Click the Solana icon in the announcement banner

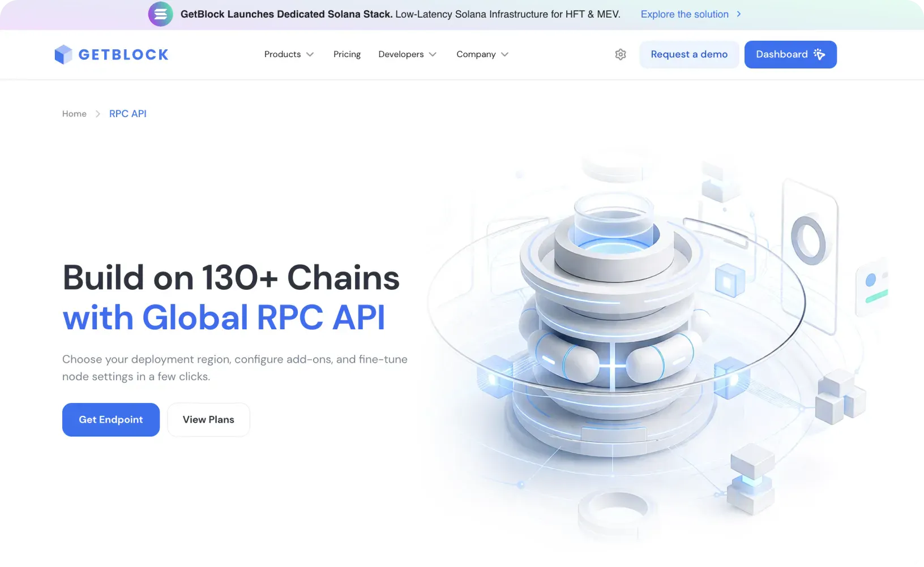tap(160, 14)
